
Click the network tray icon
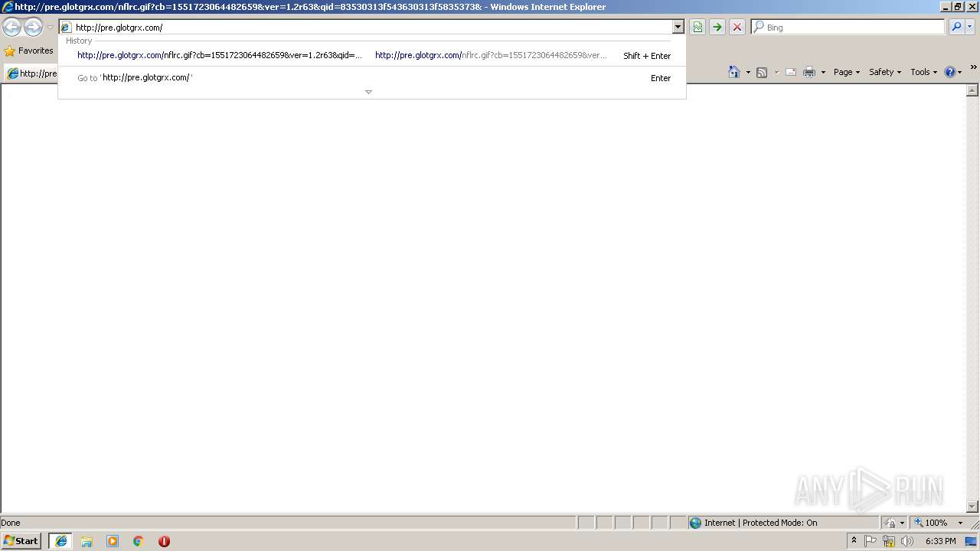point(889,541)
